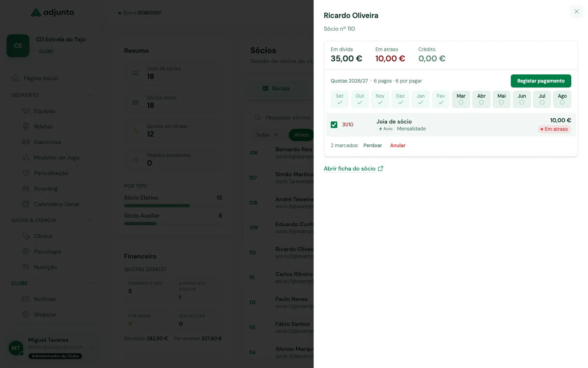The height and width of the screenshot is (368, 588).
Task: Click Anular for marked quotas
Action: coord(398,146)
